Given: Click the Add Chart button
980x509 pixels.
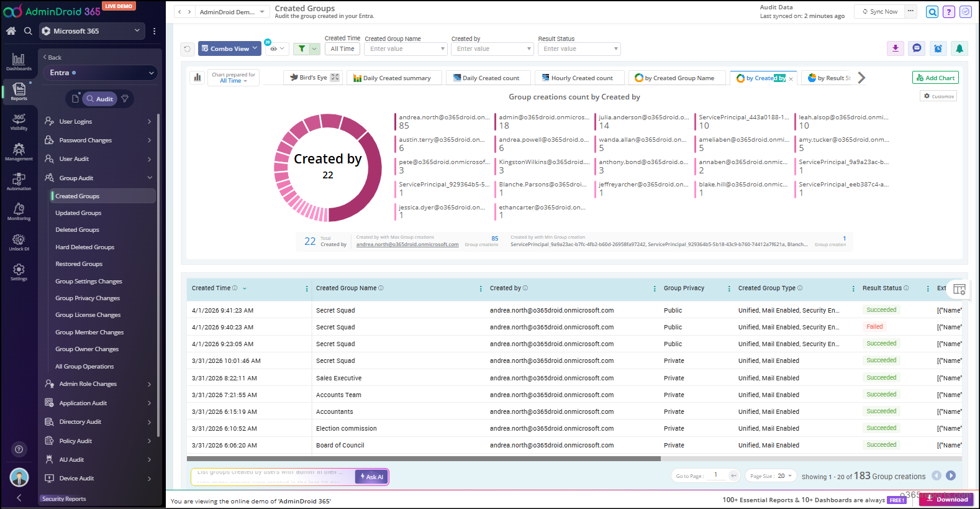Looking at the screenshot, I should click(935, 78).
